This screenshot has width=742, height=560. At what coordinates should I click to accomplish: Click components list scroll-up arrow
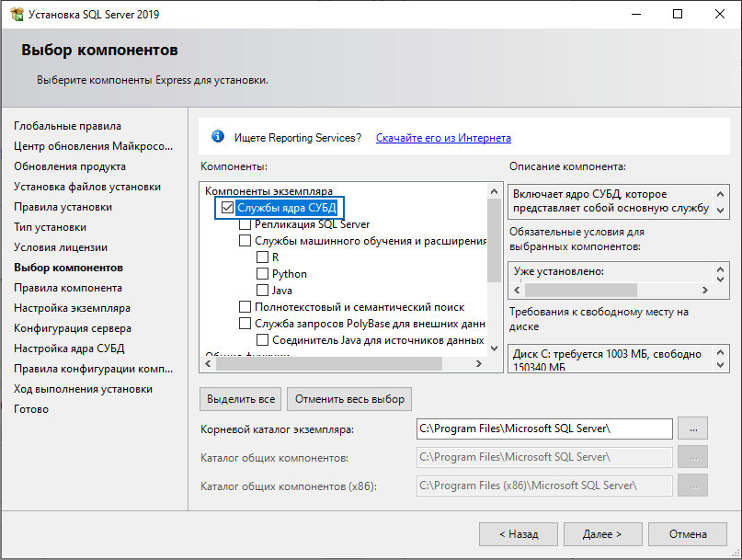click(x=494, y=191)
